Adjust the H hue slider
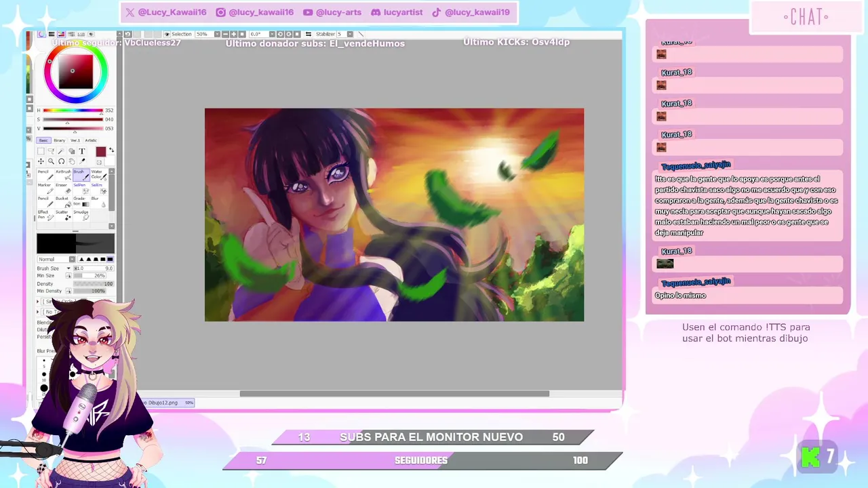The image size is (868, 488). click(x=73, y=110)
